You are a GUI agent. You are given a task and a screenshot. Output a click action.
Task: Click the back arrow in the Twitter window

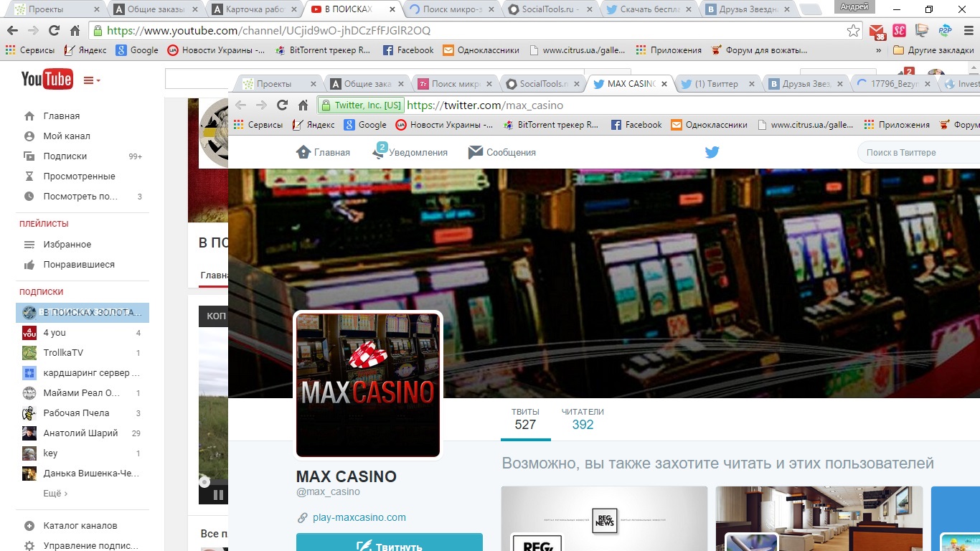coord(240,105)
